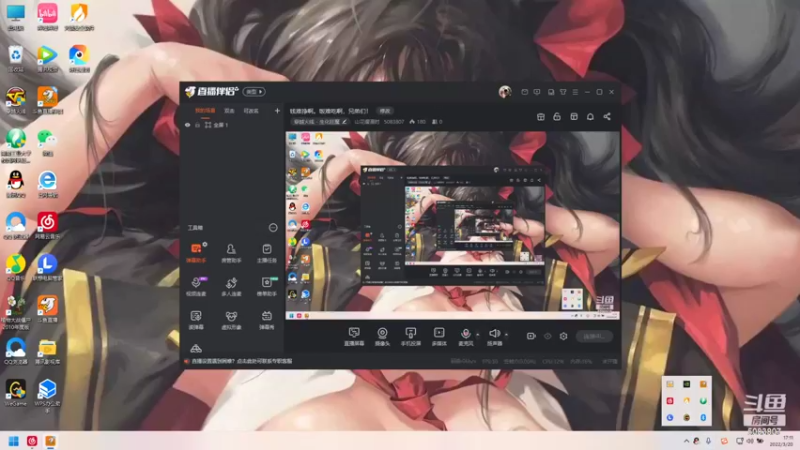Image resolution: width=800 pixels, height=450 pixels.
Task: Start recording with the camcorder icon
Action: click(531, 336)
